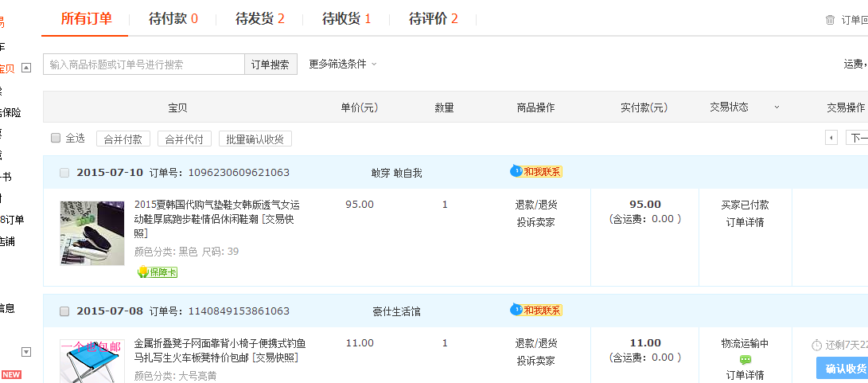868x383 pixels.
Task: Check the box for order dated 2015-07-10
Action: (x=64, y=173)
